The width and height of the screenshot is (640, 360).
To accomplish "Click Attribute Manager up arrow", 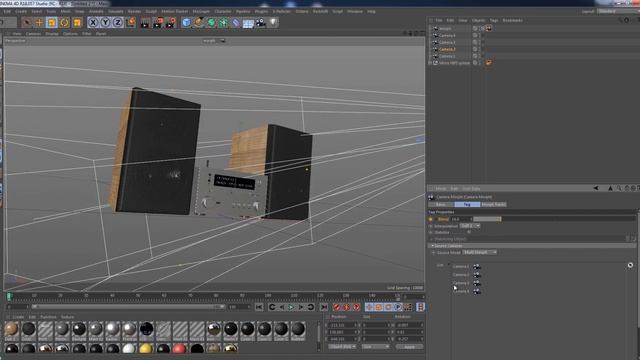I will pos(610,188).
